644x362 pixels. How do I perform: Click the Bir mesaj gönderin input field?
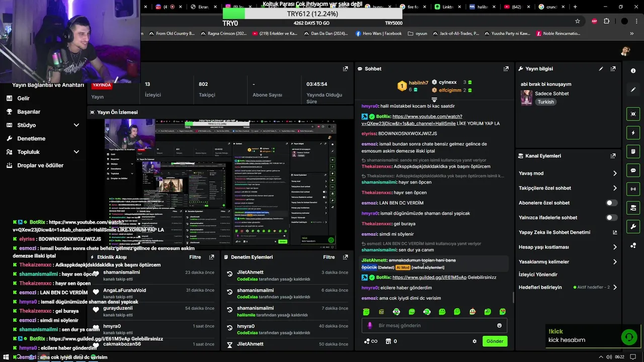pyautogui.click(x=434, y=325)
